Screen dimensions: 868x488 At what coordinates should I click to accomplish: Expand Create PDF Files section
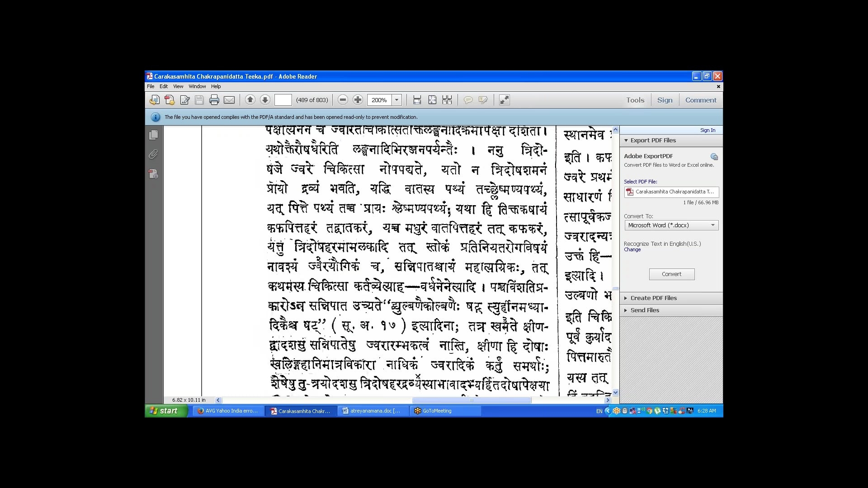pyautogui.click(x=653, y=298)
